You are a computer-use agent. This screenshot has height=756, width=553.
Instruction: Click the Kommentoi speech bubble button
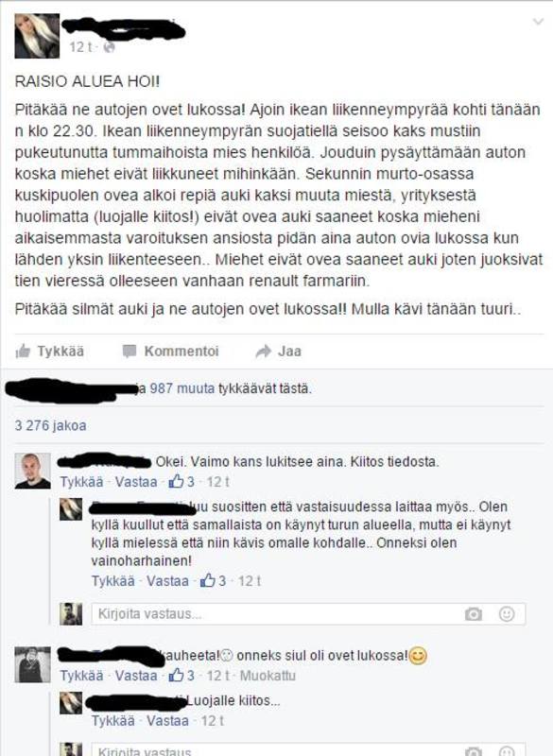[x=171, y=351]
